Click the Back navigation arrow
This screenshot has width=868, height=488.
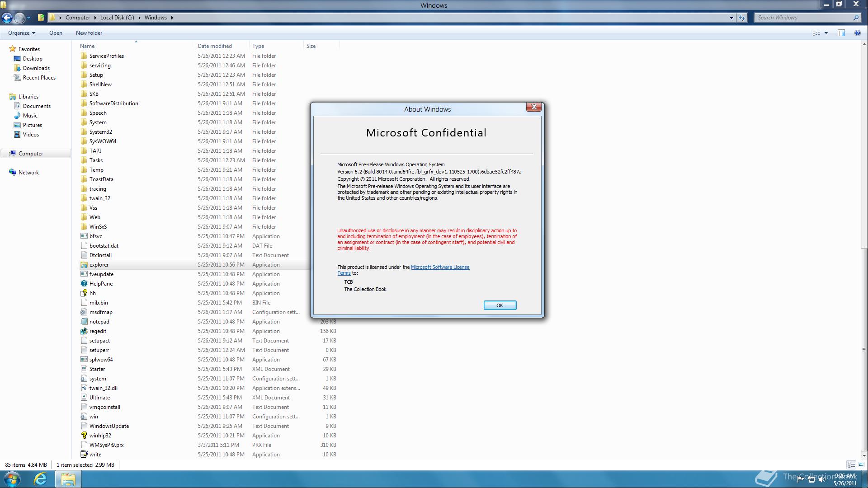(7, 18)
